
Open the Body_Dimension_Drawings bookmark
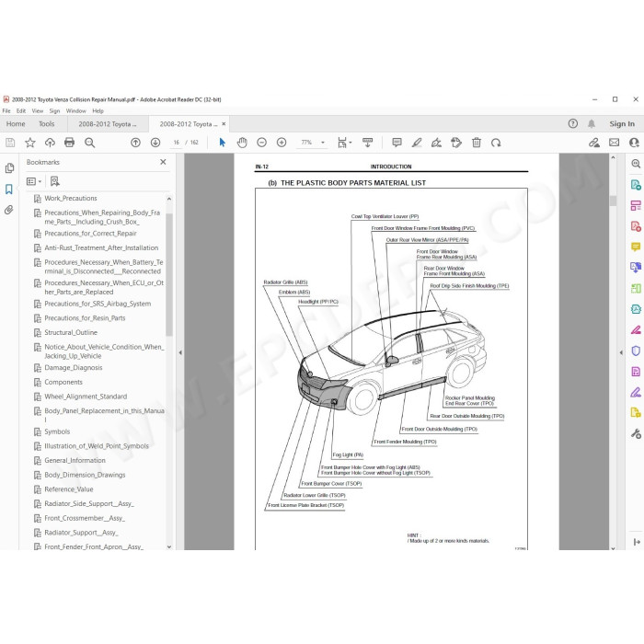point(85,475)
